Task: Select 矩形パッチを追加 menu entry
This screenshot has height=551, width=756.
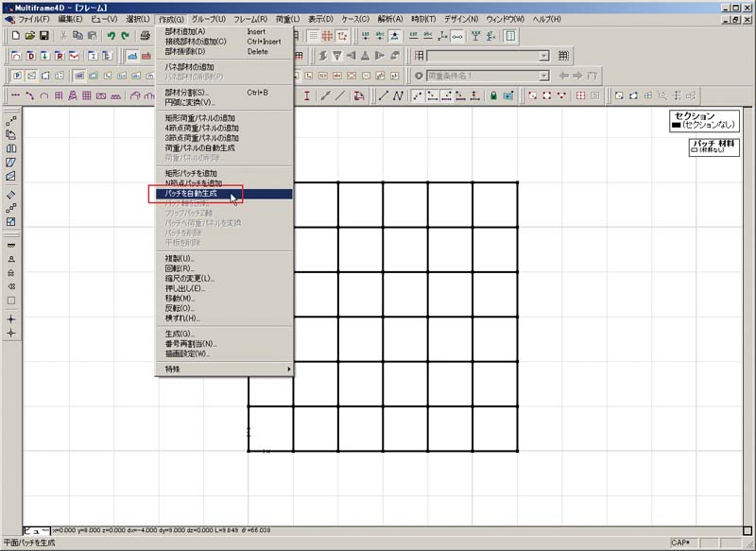Action: click(x=224, y=174)
